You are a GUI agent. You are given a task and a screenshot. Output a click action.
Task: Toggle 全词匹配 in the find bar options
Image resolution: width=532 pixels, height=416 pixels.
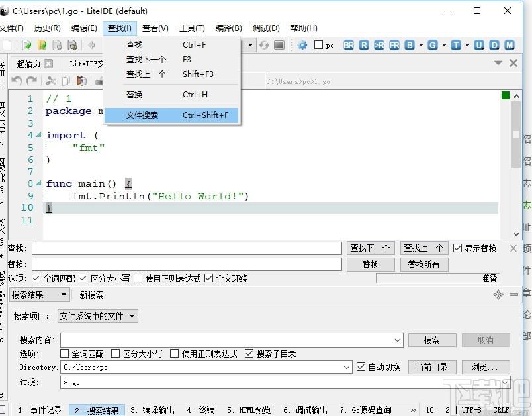(36, 278)
